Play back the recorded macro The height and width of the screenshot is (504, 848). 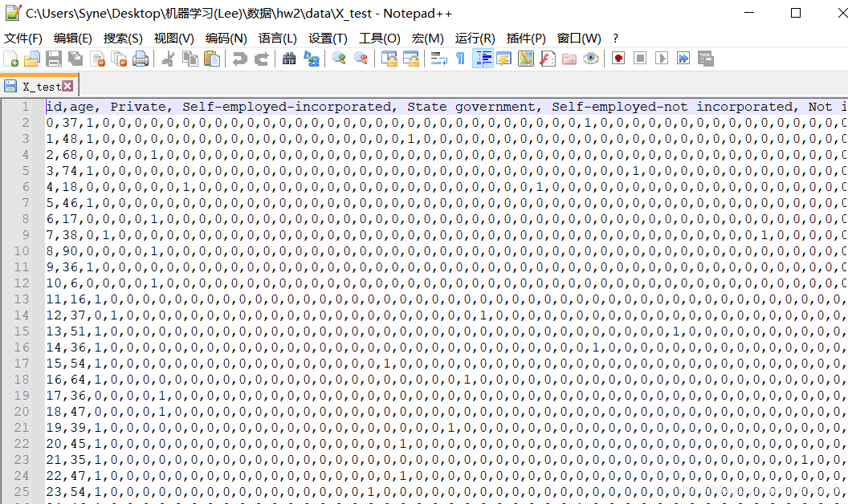pyautogui.click(x=662, y=59)
